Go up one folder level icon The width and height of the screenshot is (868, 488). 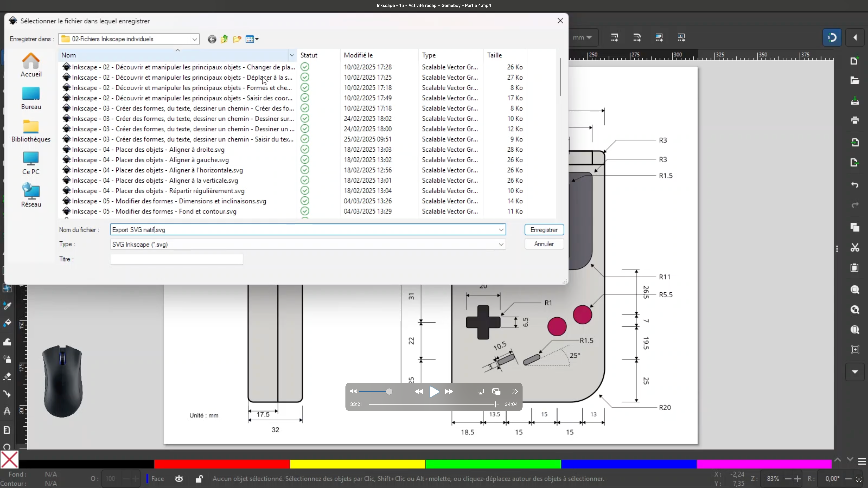(x=224, y=39)
